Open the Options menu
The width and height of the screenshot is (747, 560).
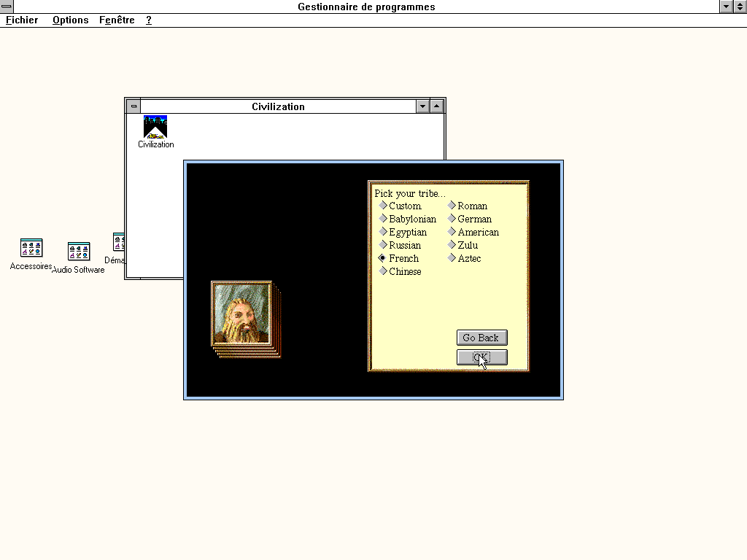pyautogui.click(x=71, y=20)
